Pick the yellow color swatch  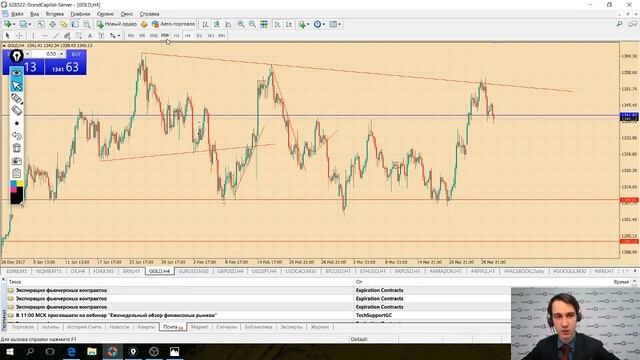pyautogui.click(x=20, y=184)
